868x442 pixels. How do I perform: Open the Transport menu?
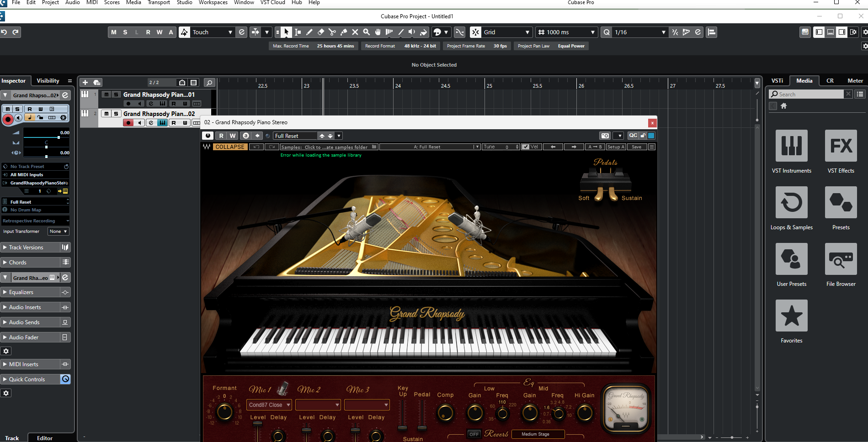pyautogui.click(x=159, y=3)
